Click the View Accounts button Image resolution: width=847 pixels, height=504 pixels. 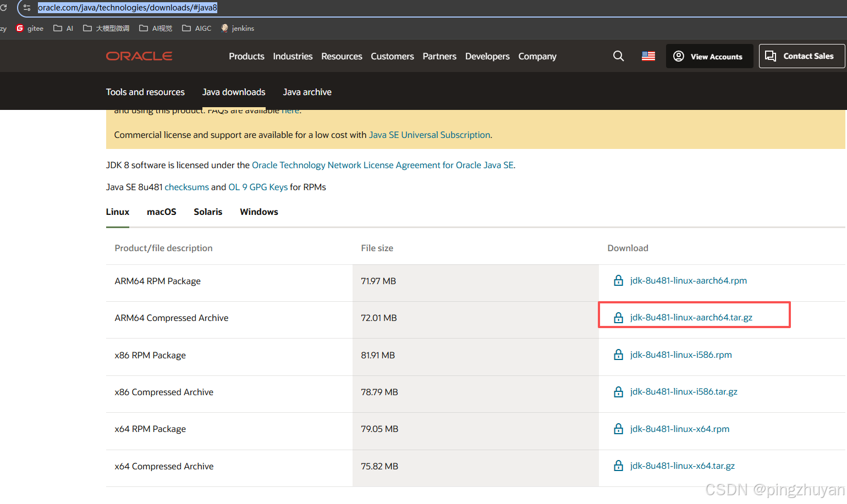click(710, 56)
